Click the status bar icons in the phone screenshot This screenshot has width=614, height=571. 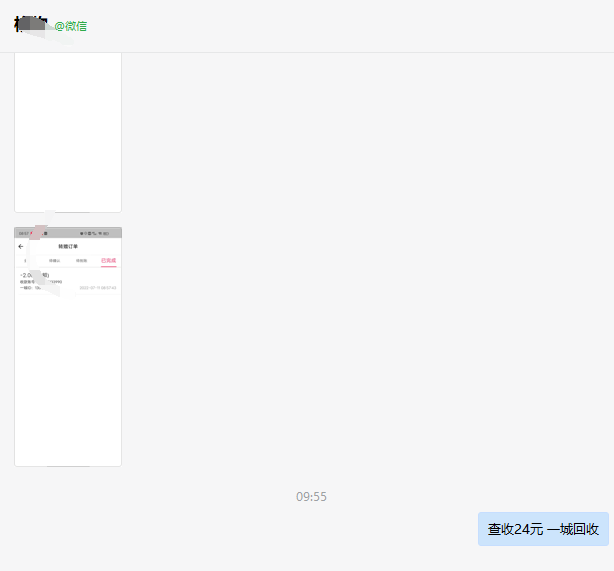pos(96,233)
